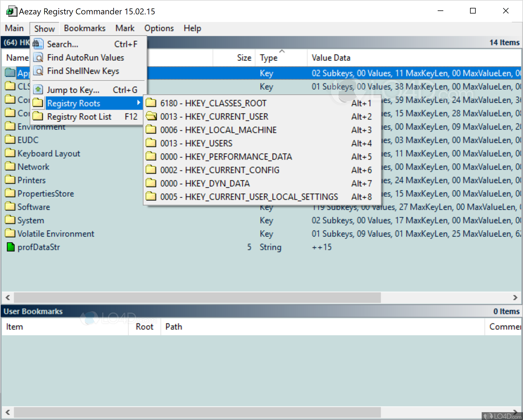
Task: Click the Search magnifier icon in Show menu
Action: coord(38,44)
